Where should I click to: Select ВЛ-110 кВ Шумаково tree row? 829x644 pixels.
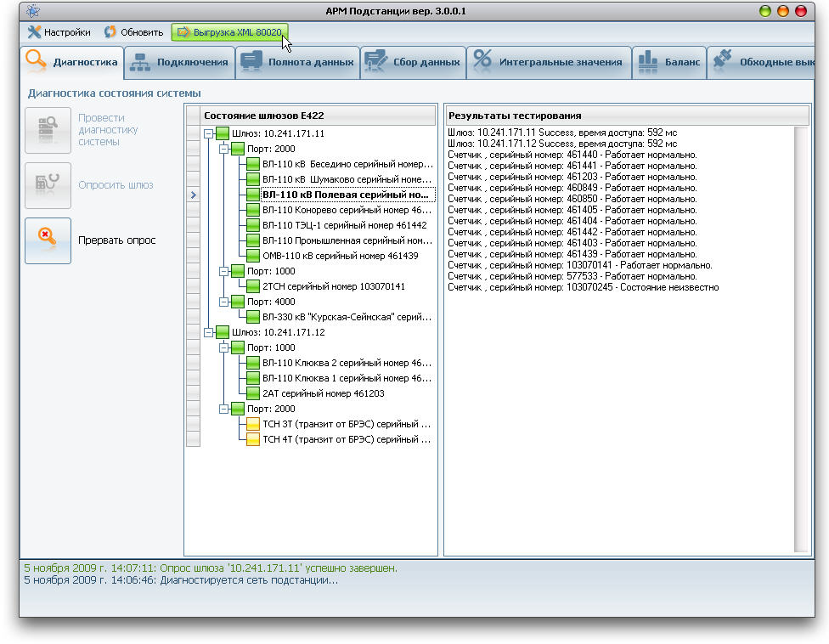pyautogui.click(x=347, y=180)
